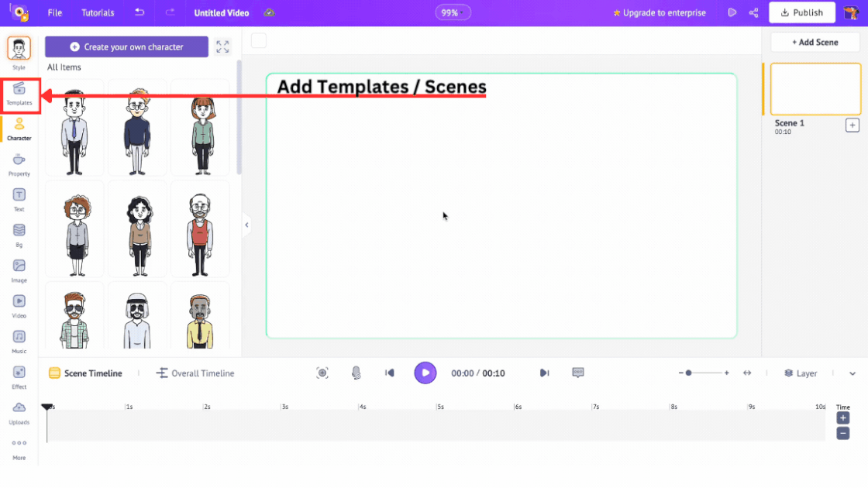This screenshot has height=488, width=868.
Task: Open the Uploads panel
Action: (x=19, y=410)
